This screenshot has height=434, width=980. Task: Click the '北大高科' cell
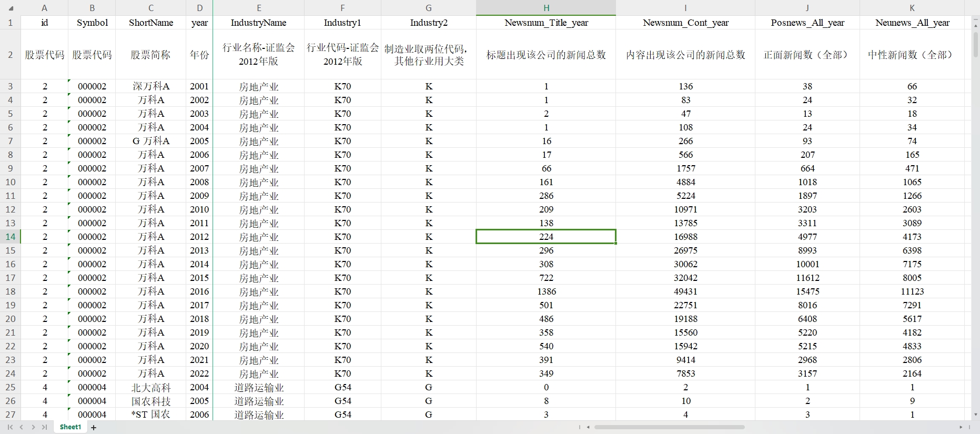[151, 387]
